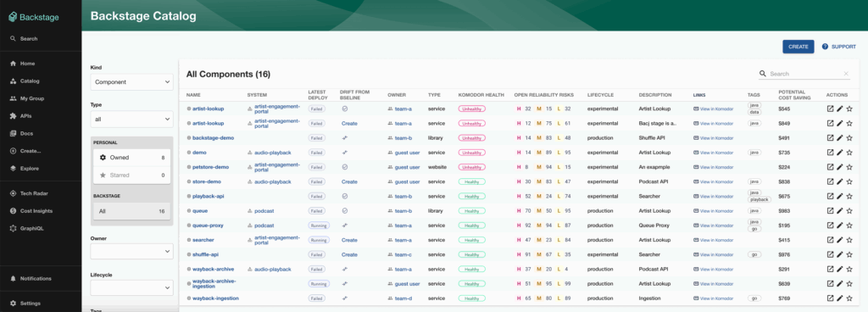Click the magnifier in table search
This screenshot has height=312, width=868.
[762, 73]
